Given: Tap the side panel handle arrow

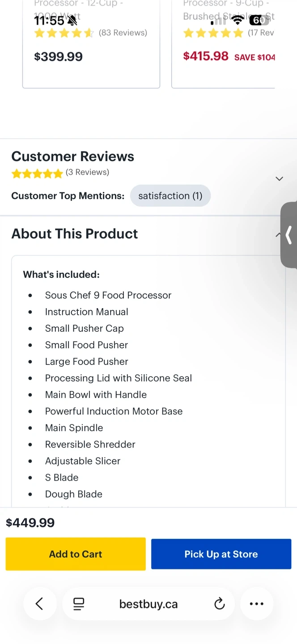Looking at the screenshot, I should click(289, 235).
